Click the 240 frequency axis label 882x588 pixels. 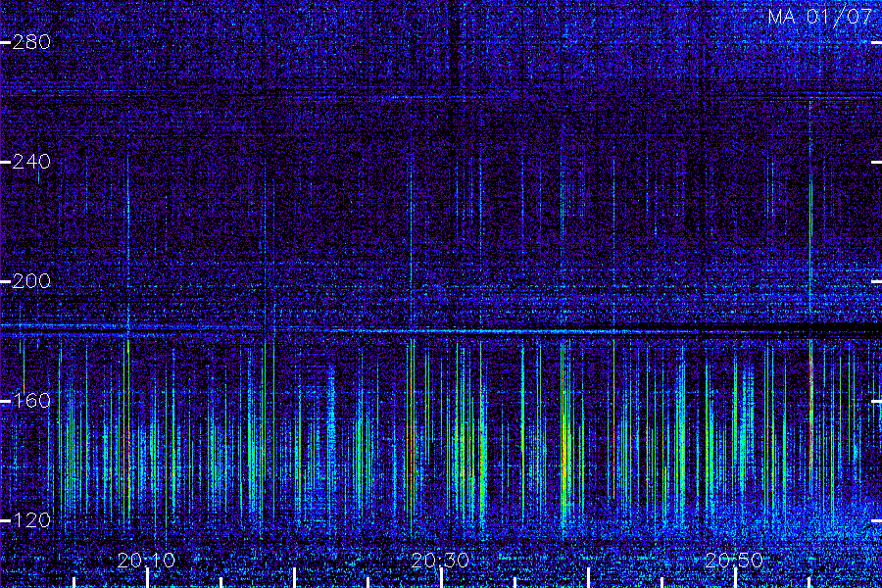click(x=31, y=162)
